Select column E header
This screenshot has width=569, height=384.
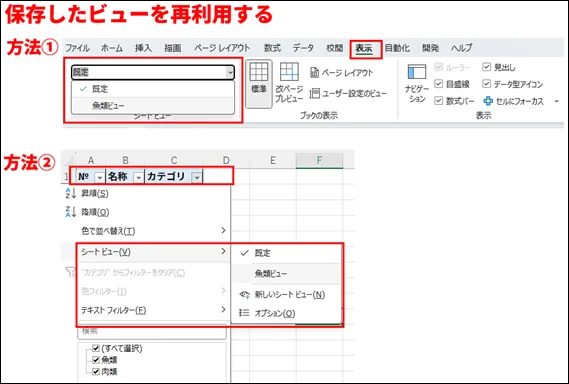(273, 160)
